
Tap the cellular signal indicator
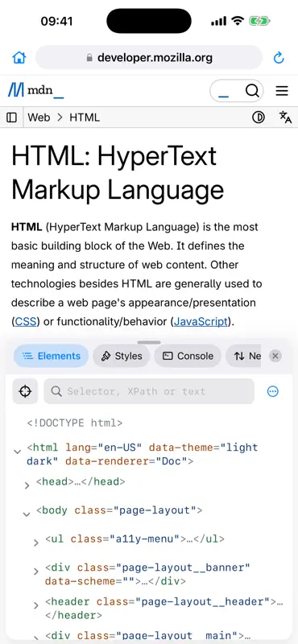click(x=219, y=22)
